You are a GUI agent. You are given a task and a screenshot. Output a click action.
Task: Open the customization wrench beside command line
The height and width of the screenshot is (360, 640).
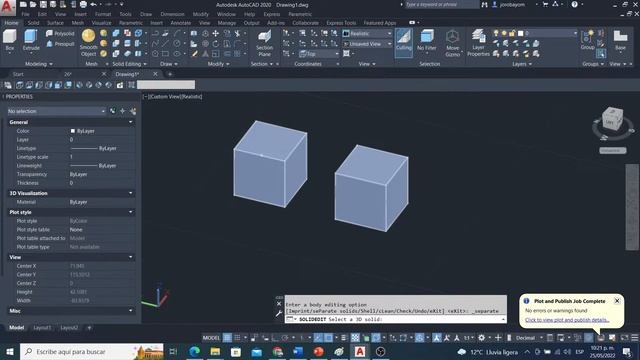[x=279, y=313]
